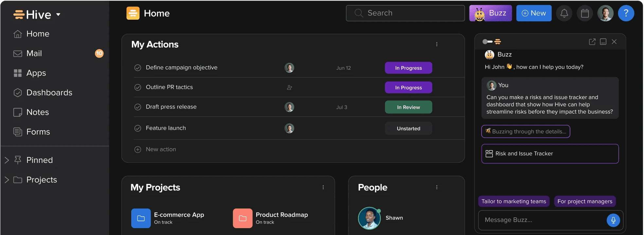Open Draft press release action

(171, 107)
